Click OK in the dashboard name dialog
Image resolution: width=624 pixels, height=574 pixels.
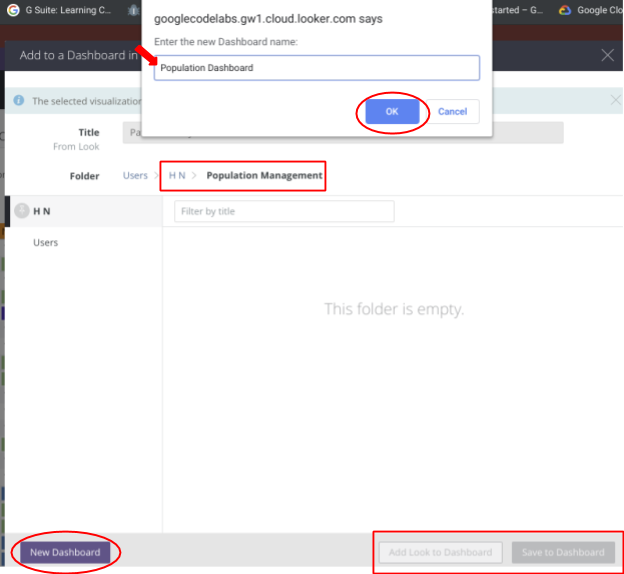click(391, 111)
